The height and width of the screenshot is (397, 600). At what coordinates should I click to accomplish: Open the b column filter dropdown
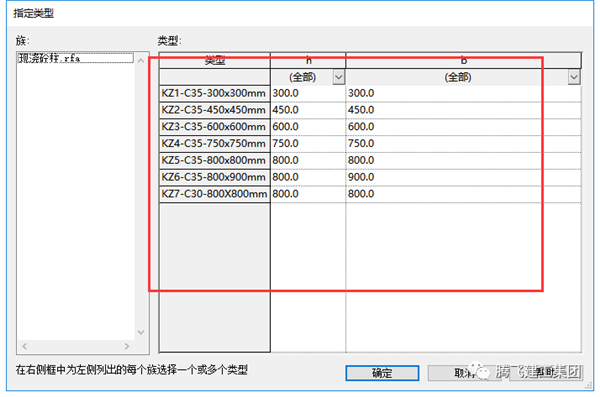[x=574, y=77]
